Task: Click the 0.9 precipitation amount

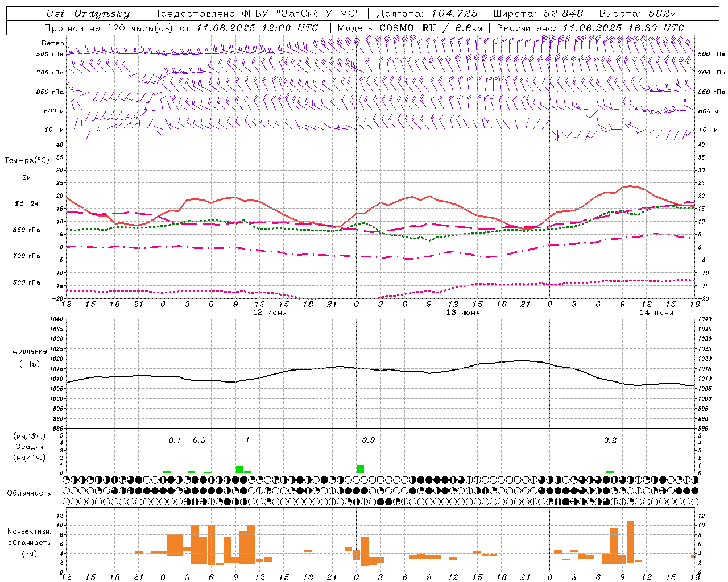Action: (x=369, y=440)
